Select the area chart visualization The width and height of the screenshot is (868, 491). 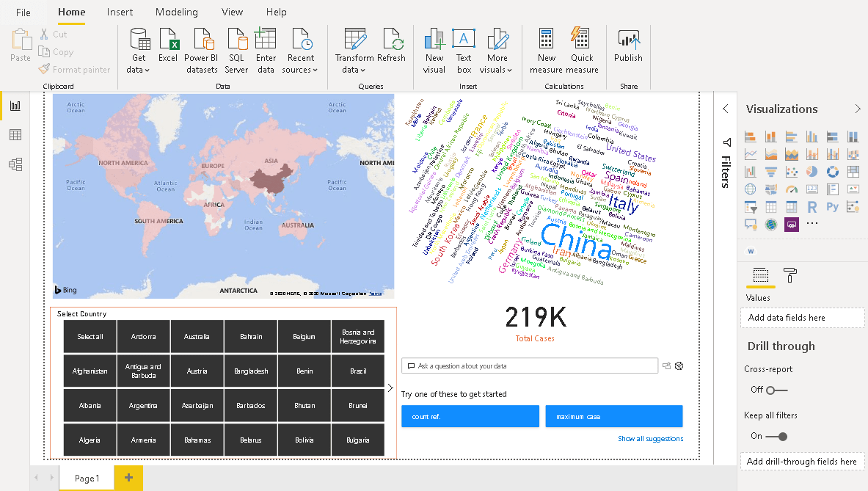tap(770, 154)
